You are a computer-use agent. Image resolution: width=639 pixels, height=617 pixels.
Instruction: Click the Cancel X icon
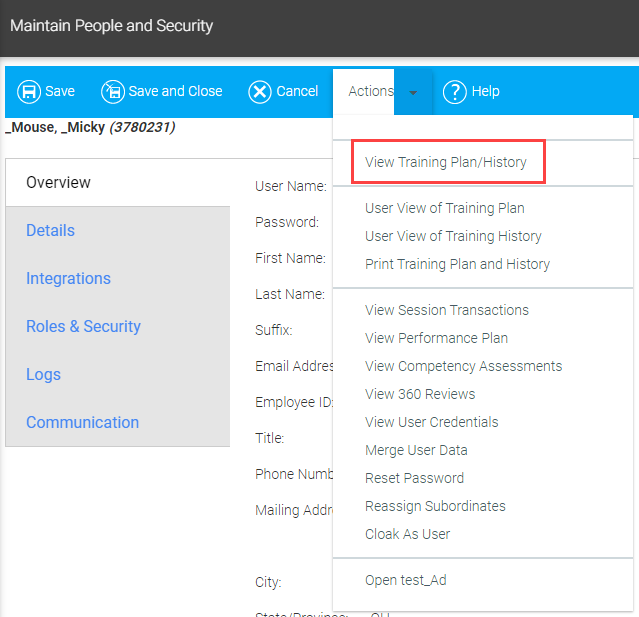click(260, 91)
